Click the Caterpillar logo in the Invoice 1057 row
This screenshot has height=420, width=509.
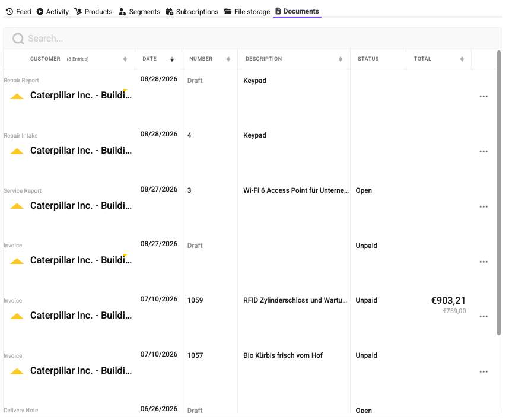[17, 371]
